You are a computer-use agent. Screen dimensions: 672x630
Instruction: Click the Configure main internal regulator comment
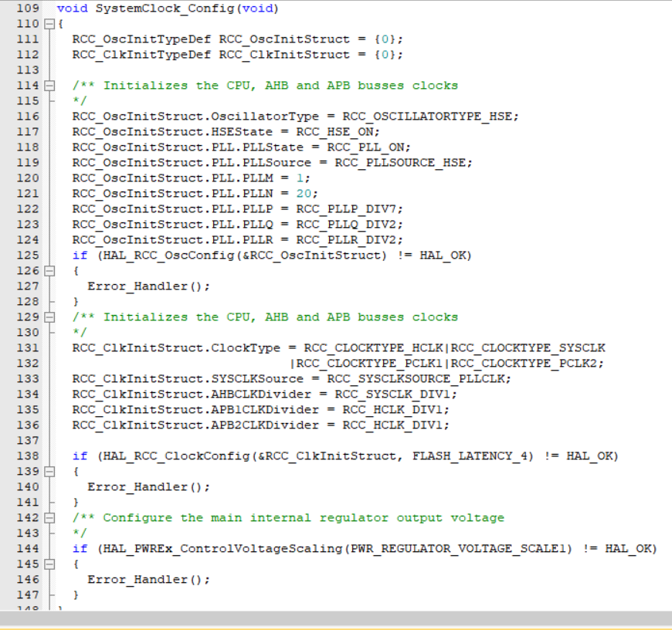tap(288, 518)
